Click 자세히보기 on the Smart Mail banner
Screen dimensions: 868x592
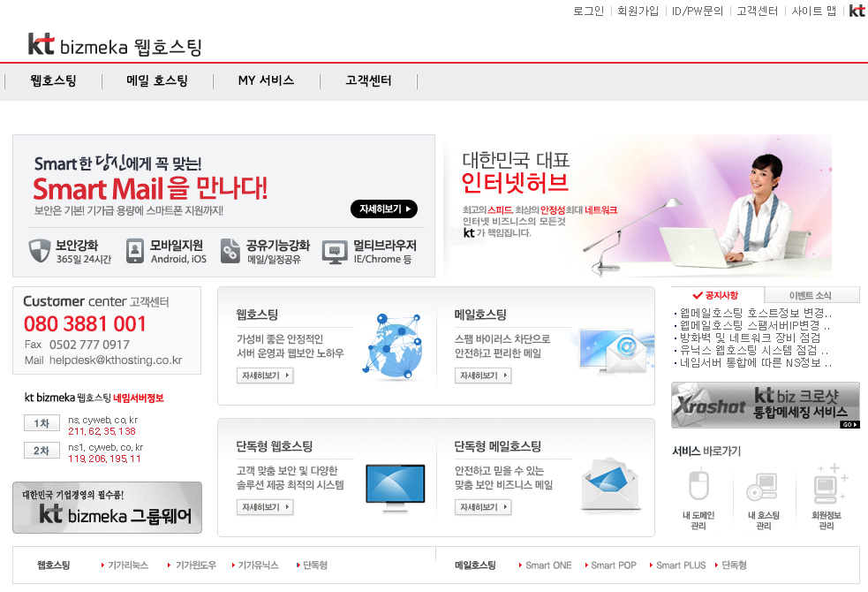[384, 209]
